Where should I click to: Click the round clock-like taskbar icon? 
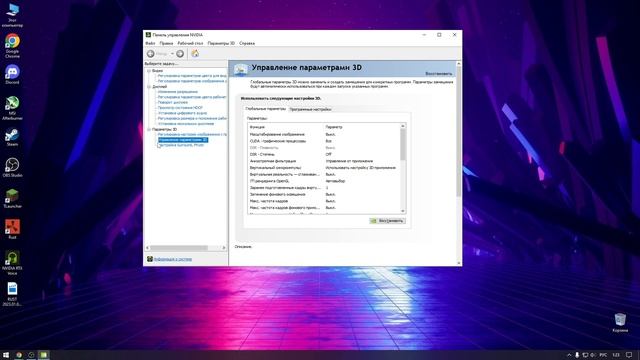click(31, 355)
